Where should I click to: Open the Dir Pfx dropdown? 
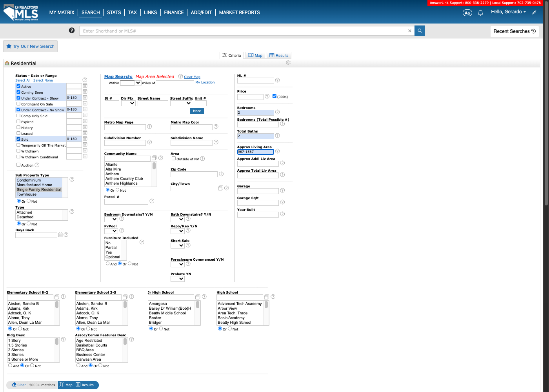pos(128,103)
